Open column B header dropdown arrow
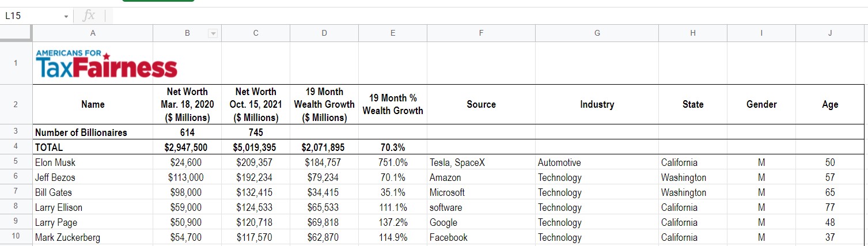Image resolution: width=868 pixels, height=246 pixels. click(213, 34)
